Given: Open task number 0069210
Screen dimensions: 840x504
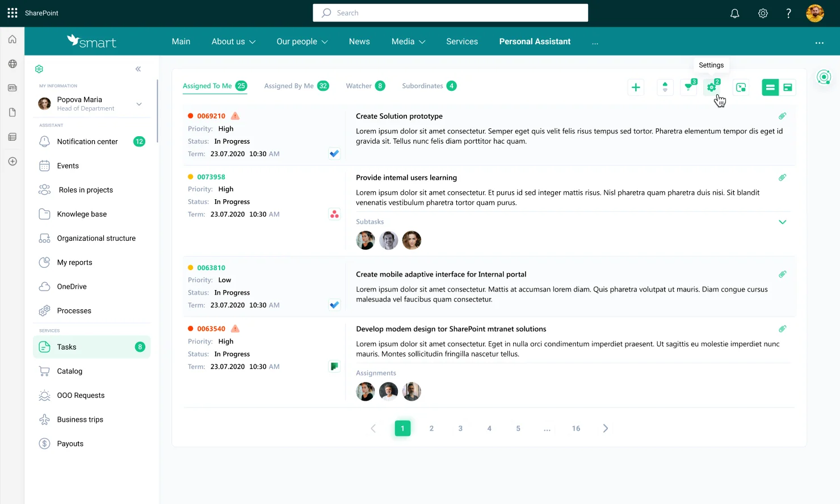Looking at the screenshot, I should coord(211,116).
